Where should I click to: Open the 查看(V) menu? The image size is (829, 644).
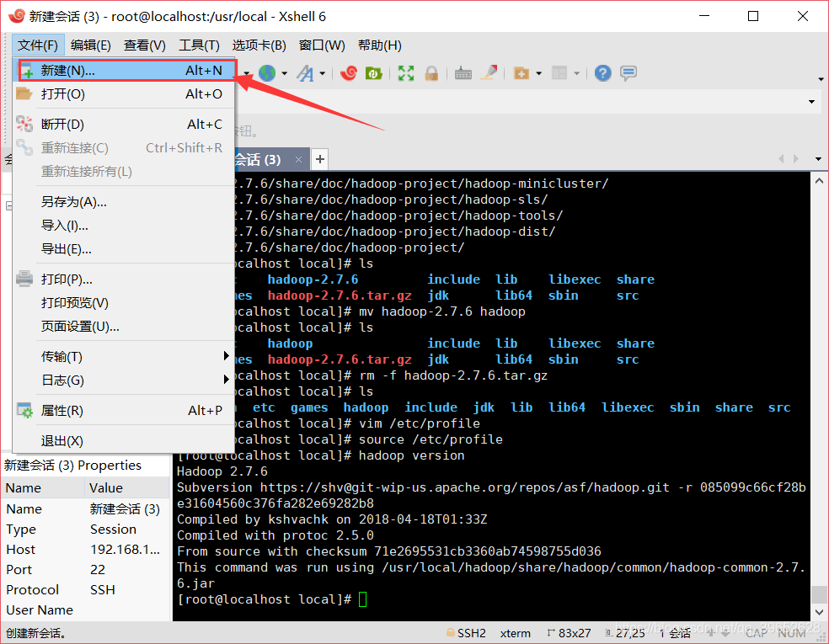click(x=145, y=45)
